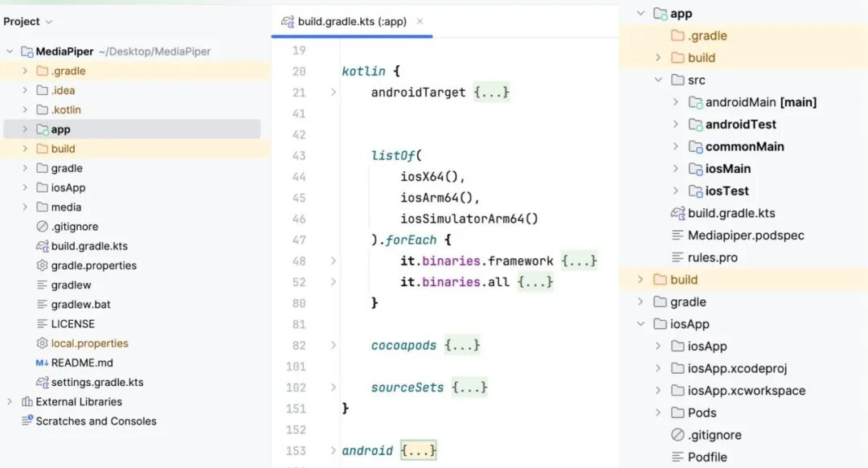The width and height of the screenshot is (868, 468).
Task: Click the .kotlin folder icon
Action: click(x=42, y=109)
